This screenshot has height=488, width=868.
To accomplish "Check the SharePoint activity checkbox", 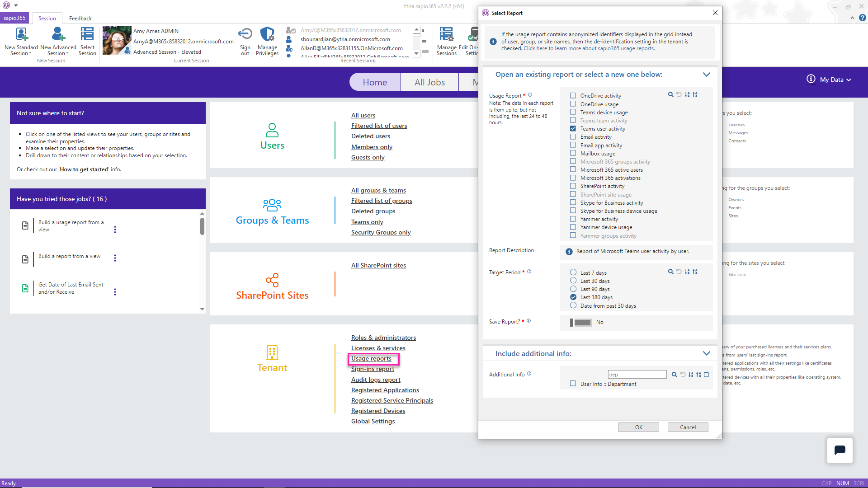I will (573, 186).
